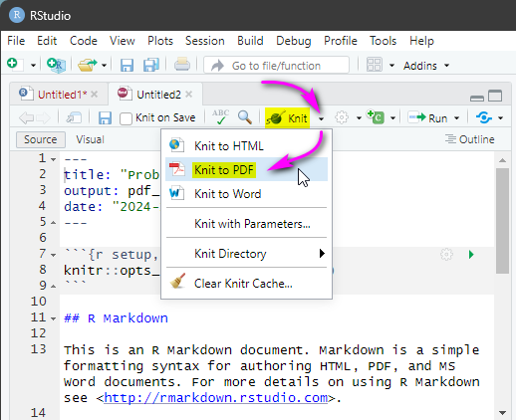Click the Publish icon
Image resolution: width=516 pixels, height=420 pixels.
click(x=484, y=117)
